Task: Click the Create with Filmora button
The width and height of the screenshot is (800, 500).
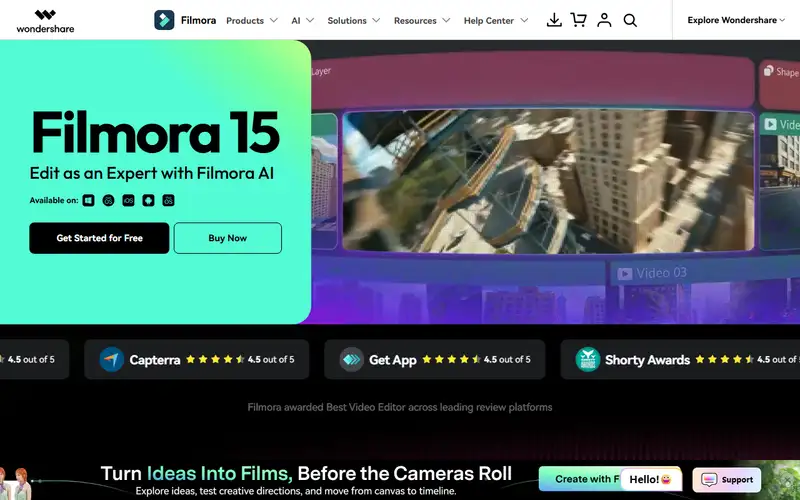Action: point(580,479)
